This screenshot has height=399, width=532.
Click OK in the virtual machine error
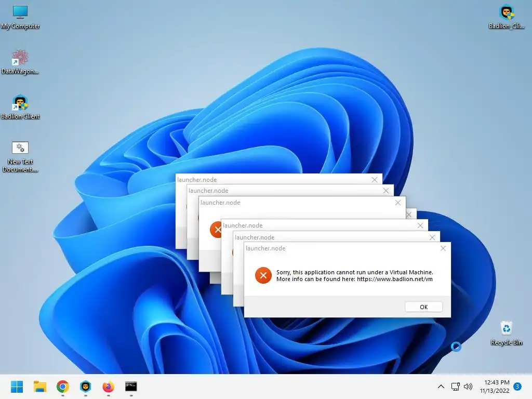click(x=424, y=307)
